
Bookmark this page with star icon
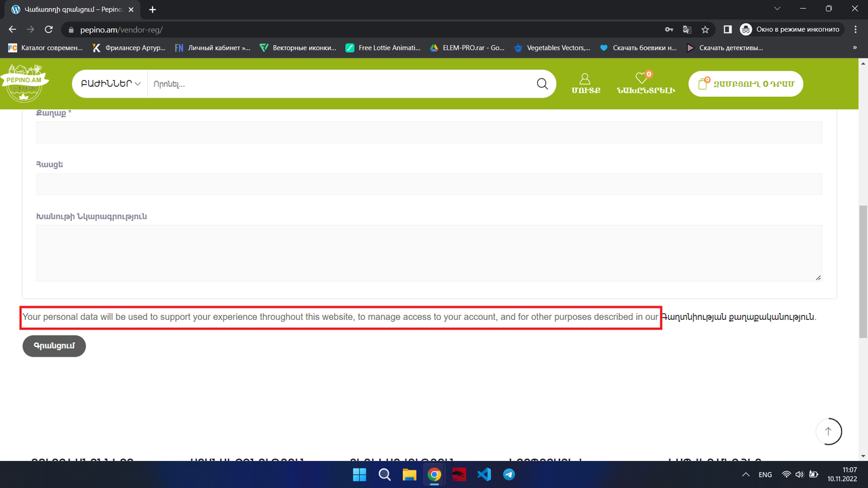point(705,30)
